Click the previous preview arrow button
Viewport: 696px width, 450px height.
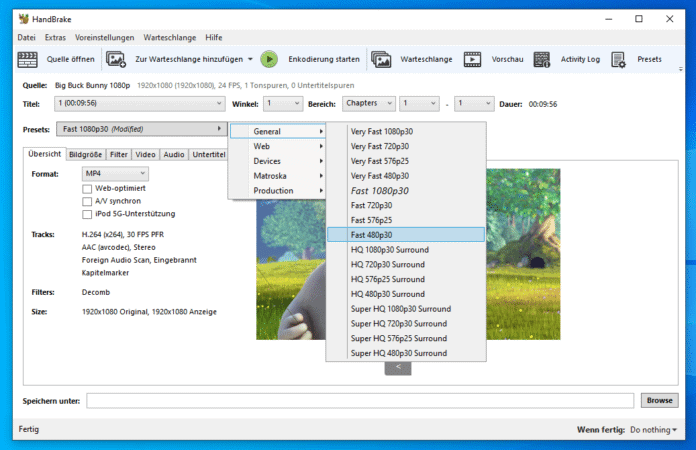398,368
